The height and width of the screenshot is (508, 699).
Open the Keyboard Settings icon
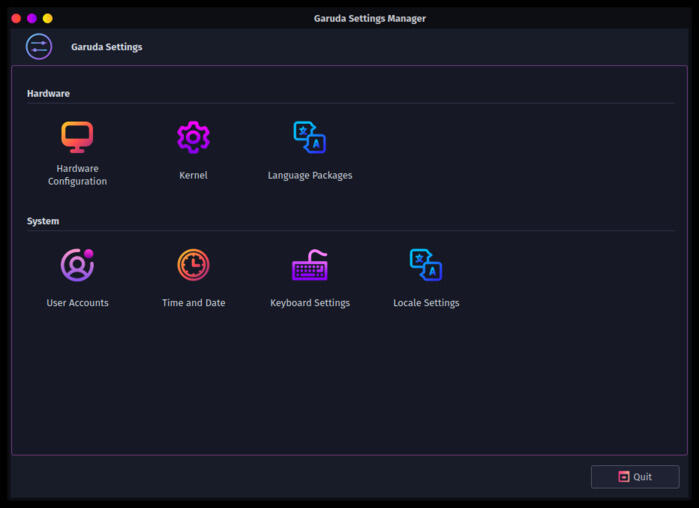click(x=309, y=265)
